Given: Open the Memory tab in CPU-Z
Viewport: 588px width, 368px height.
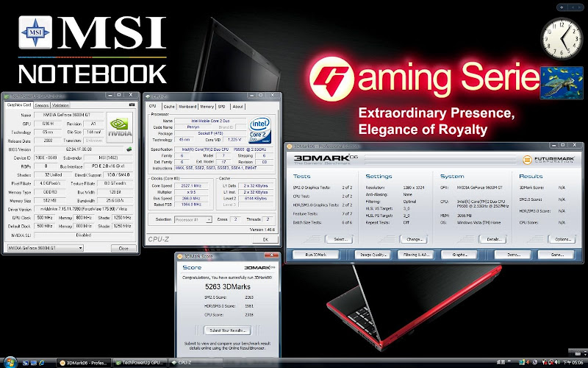Looking at the screenshot, I should (x=207, y=107).
